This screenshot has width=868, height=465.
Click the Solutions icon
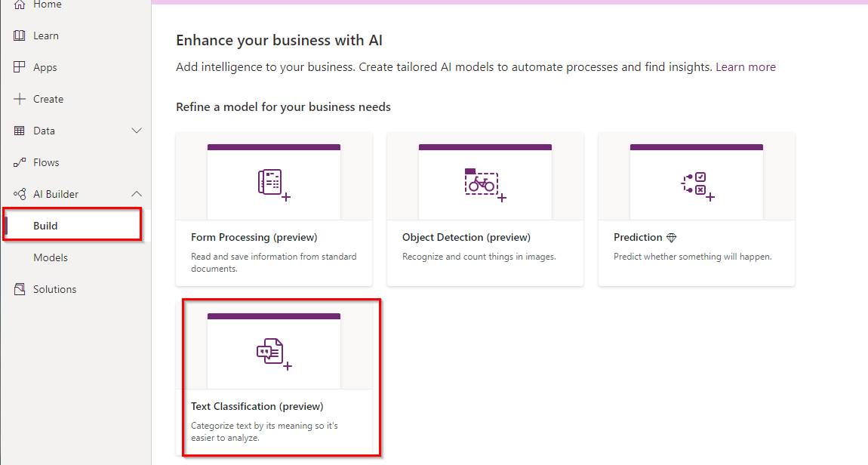(20, 289)
